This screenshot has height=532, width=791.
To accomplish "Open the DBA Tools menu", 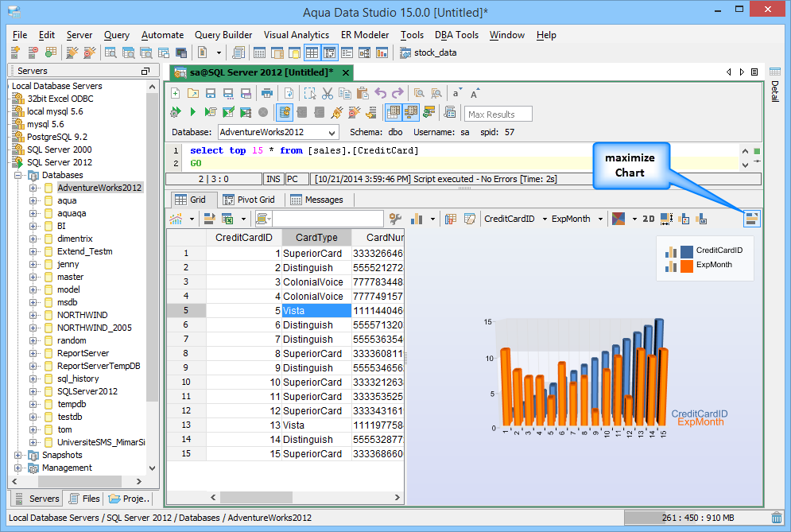I will 456,35.
